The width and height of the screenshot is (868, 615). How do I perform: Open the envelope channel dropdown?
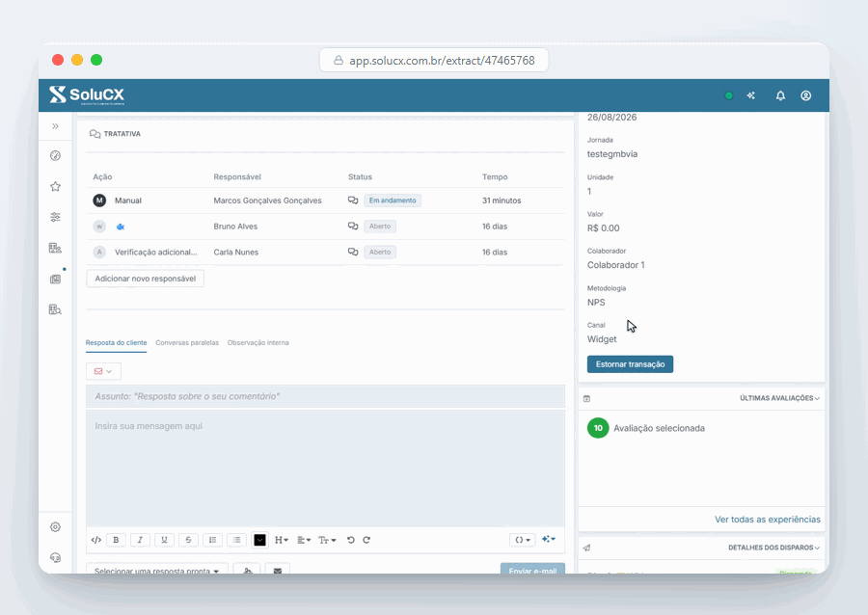[103, 371]
